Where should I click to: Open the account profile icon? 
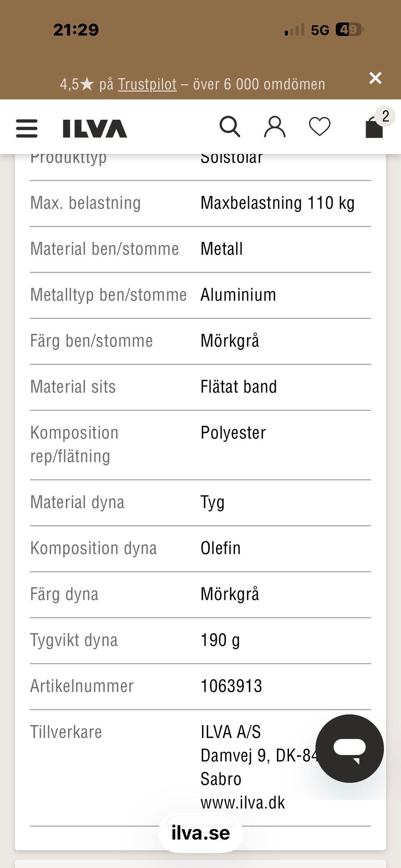pos(275,127)
